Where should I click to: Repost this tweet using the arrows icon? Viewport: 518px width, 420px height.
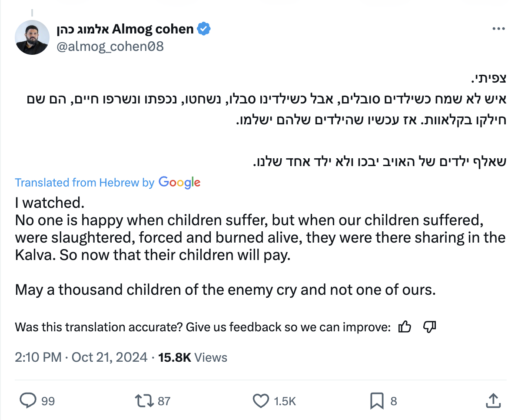click(144, 400)
